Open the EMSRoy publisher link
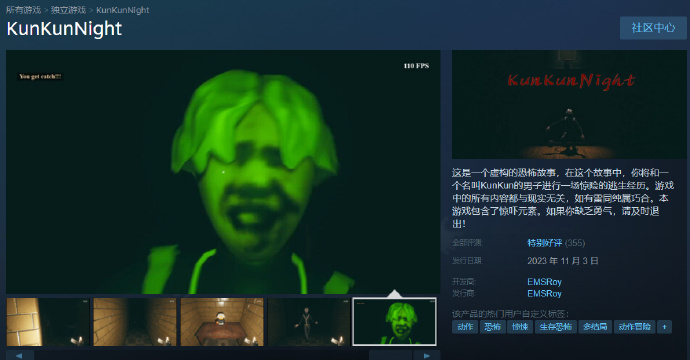This screenshot has height=360, width=690. click(x=544, y=294)
